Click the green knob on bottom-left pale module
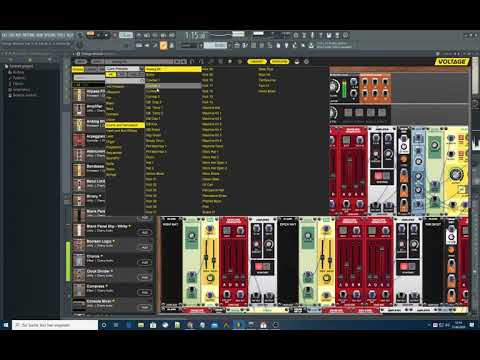 pos(191,236)
